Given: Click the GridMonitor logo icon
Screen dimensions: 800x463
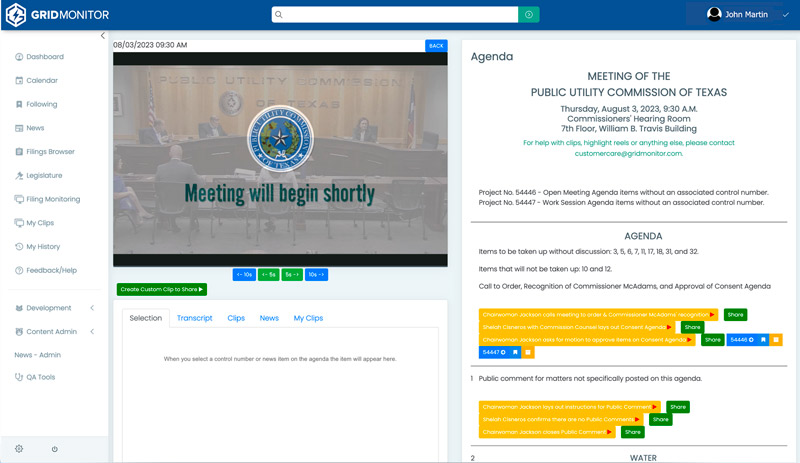Looking at the screenshot, I should [x=15, y=15].
